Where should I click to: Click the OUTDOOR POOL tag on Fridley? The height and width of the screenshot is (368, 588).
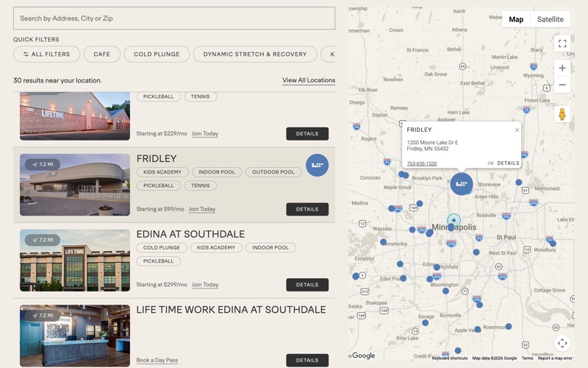[273, 172]
